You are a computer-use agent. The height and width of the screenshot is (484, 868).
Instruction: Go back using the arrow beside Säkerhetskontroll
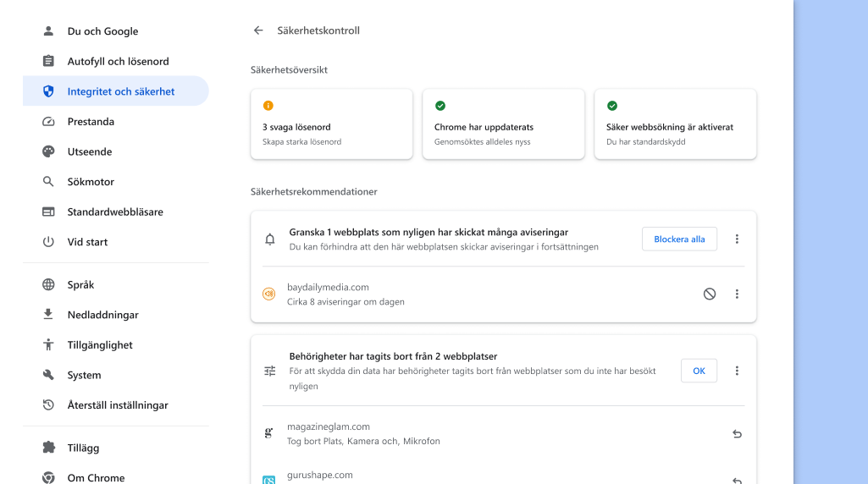click(x=258, y=30)
